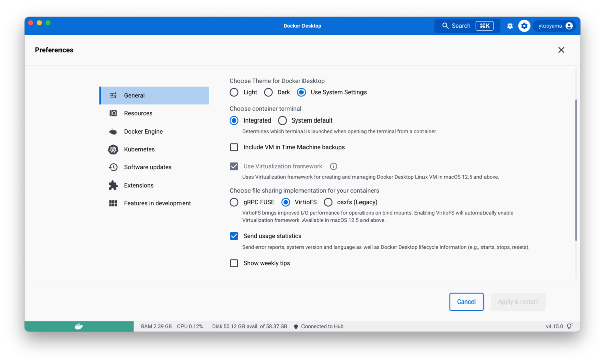Click the user avatar icon beside ytooyama
The width and height of the screenshot is (605, 364).
(569, 26)
